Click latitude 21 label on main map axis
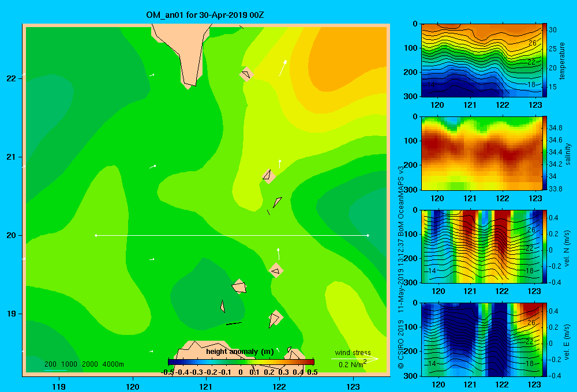Screen dimensions: 577x392 [x=12, y=157]
